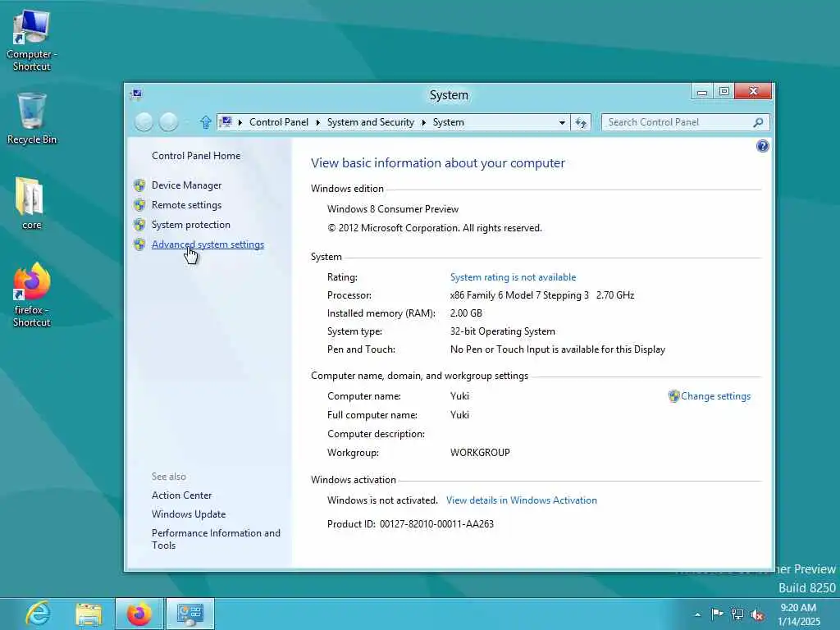The height and width of the screenshot is (630, 840).
Task: Maximize the System window
Action: tap(724, 92)
